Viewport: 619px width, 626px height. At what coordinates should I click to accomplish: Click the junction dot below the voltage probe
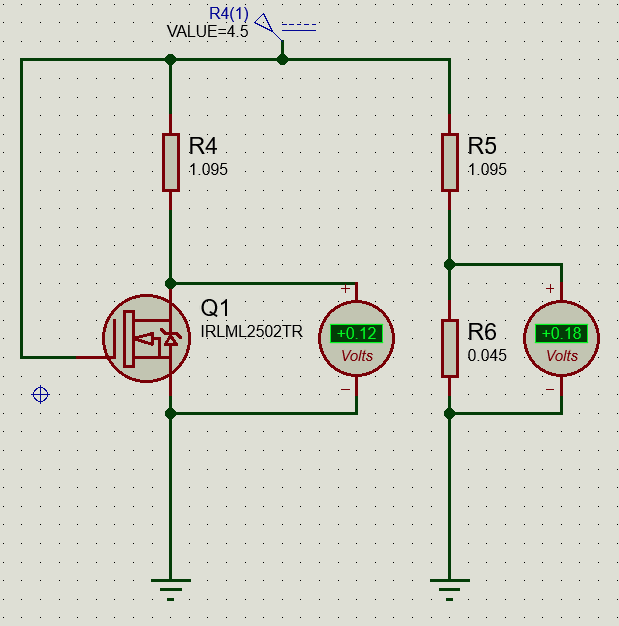point(282,60)
